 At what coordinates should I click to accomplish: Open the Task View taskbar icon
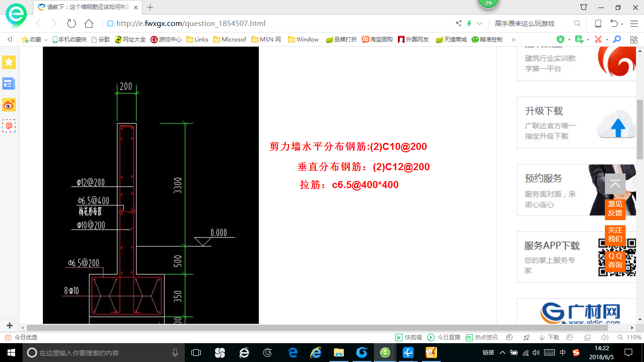196,353
